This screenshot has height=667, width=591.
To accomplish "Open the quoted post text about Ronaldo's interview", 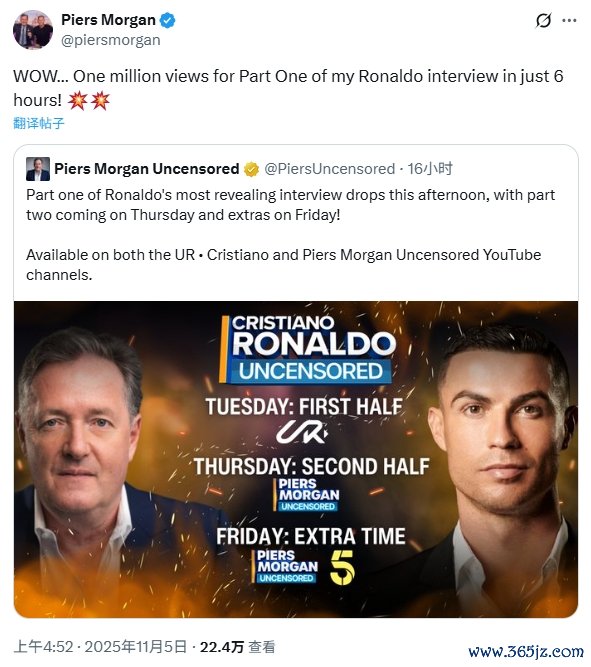I will coord(291,235).
